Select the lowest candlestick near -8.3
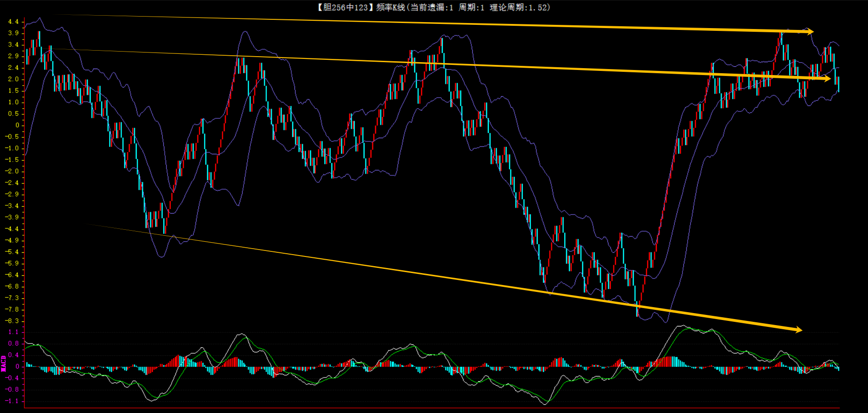 point(637,308)
